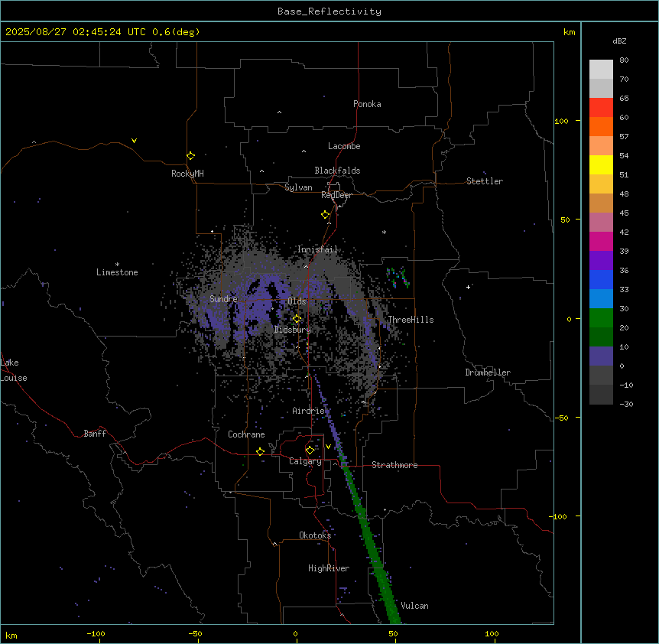Click the RockyMH label
This screenshot has width=659, height=644.
click(x=187, y=174)
